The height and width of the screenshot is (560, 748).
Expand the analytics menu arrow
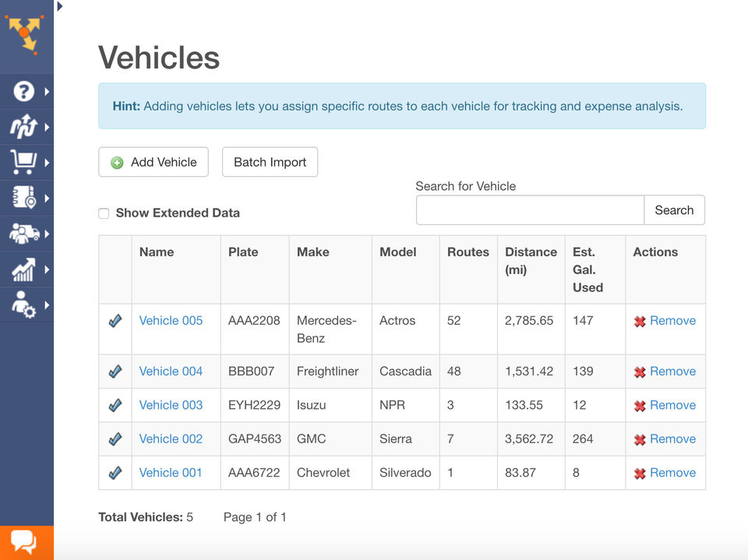tap(47, 269)
